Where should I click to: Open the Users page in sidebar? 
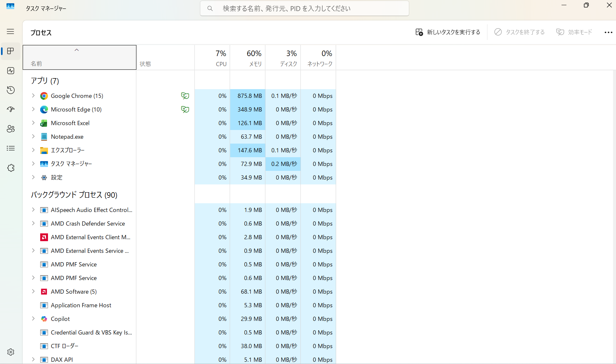(x=11, y=129)
